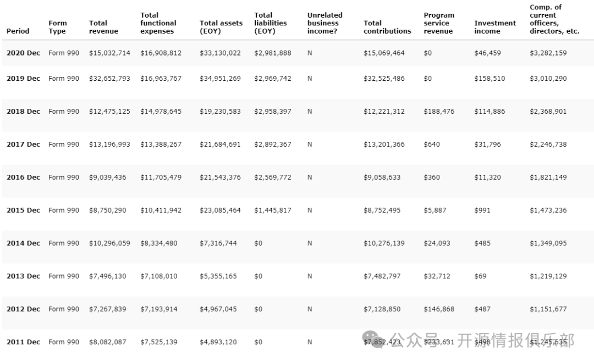Click the "Unrelated business income?" header
The image size is (594, 364).
pos(325,23)
